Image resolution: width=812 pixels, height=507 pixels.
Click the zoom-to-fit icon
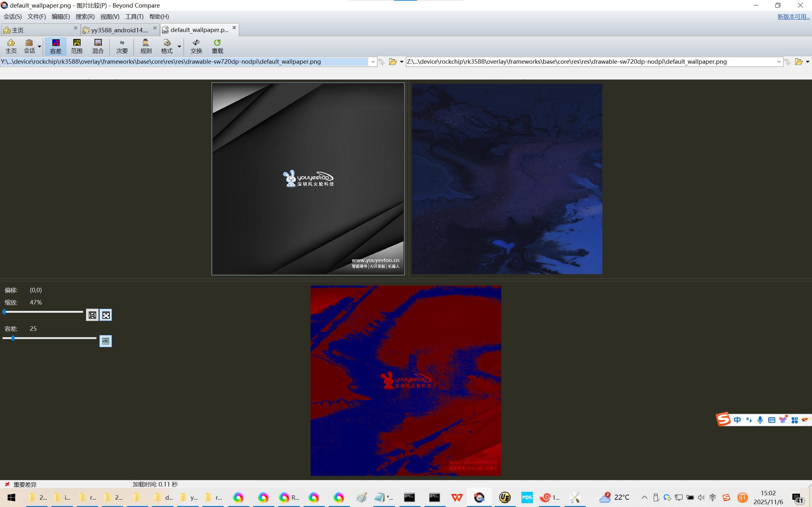(106, 315)
